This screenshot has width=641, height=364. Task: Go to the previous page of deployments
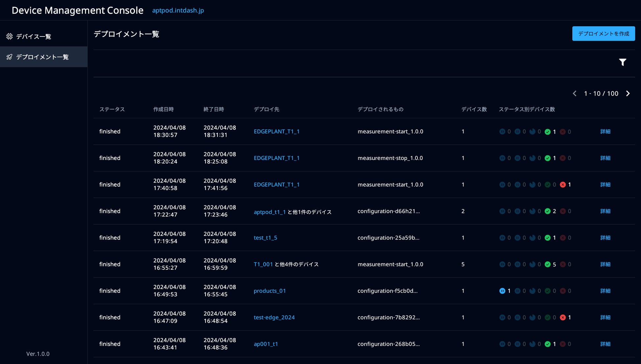click(x=574, y=94)
